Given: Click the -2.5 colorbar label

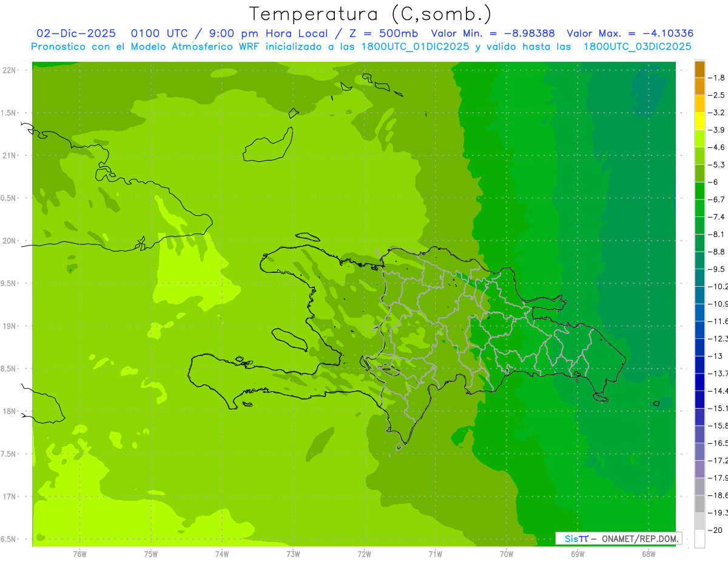Looking at the screenshot, I should click(x=716, y=95).
